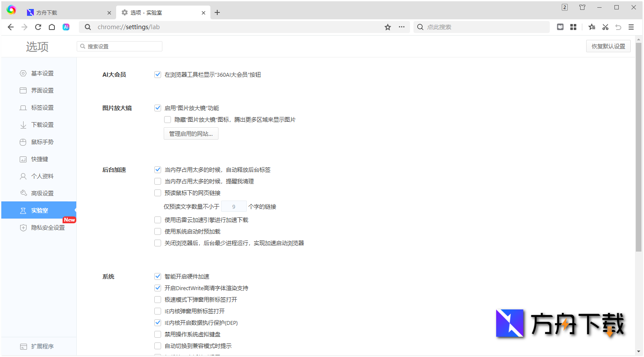This screenshot has height=357, width=644.
Task: Open the browser hamburger menu
Action: 631,27
